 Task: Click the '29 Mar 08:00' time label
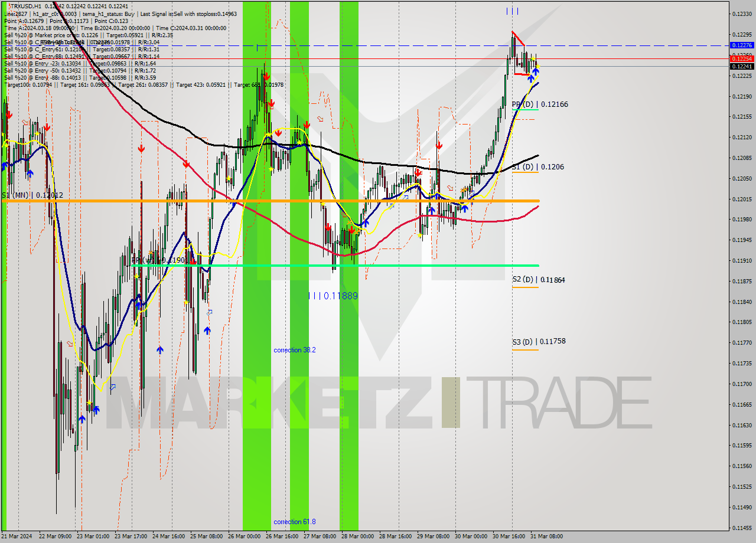tap(432, 537)
